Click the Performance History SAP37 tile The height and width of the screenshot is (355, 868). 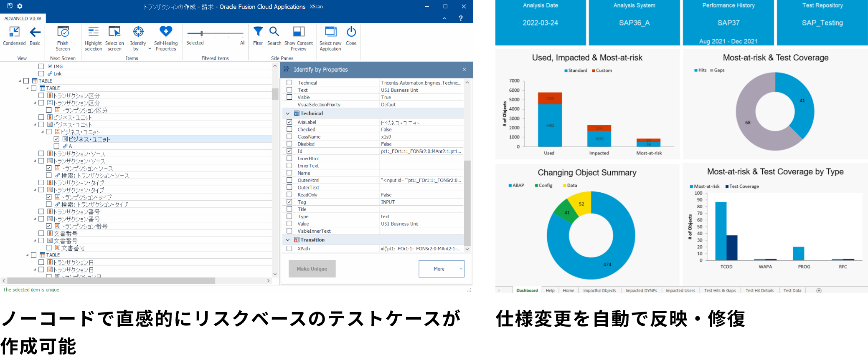[x=728, y=23]
